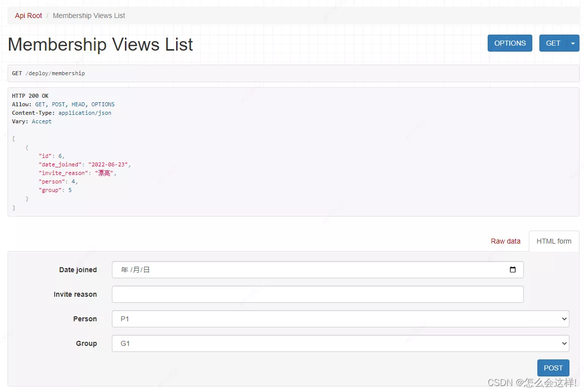Click the Group field label
584x392 pixels.
click(x=86, y=343)
